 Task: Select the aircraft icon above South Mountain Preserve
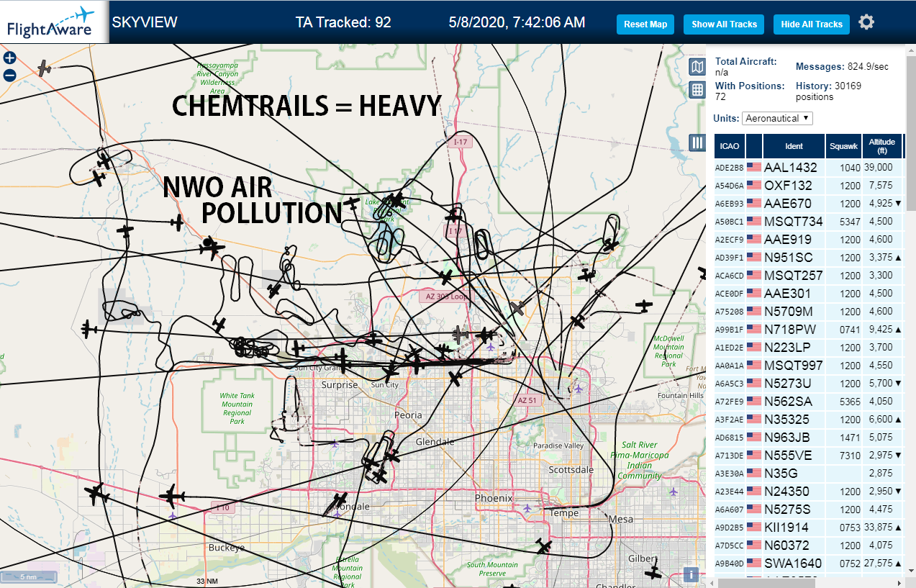(x=544, y=547)
